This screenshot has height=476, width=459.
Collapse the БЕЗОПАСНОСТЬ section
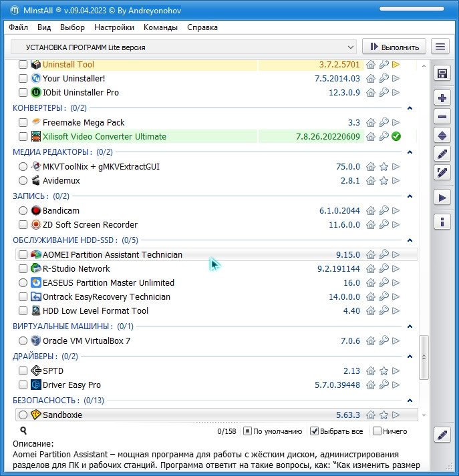[410, 401]
